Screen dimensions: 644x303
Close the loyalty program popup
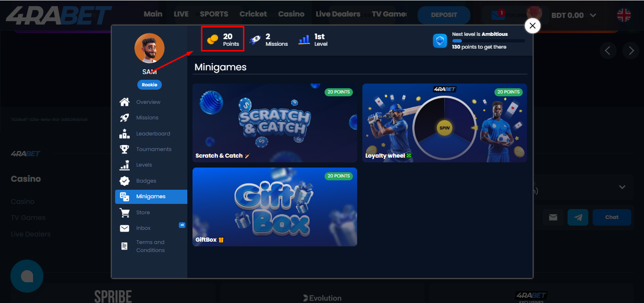(532, 26)
